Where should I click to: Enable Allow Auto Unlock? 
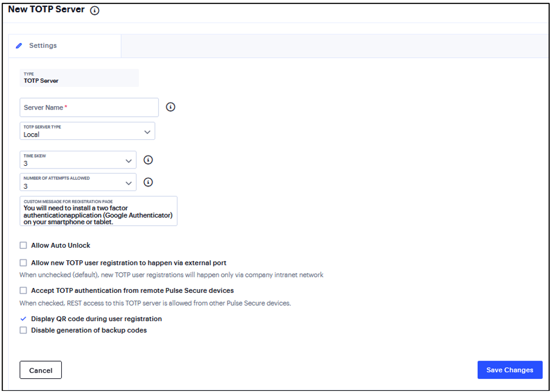[x=23, y=245]
